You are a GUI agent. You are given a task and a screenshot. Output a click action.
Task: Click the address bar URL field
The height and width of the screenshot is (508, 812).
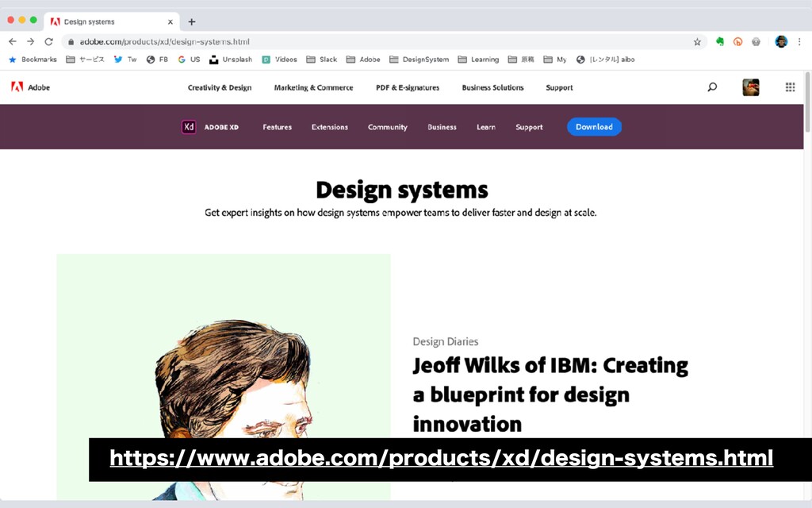pos(383,42)
